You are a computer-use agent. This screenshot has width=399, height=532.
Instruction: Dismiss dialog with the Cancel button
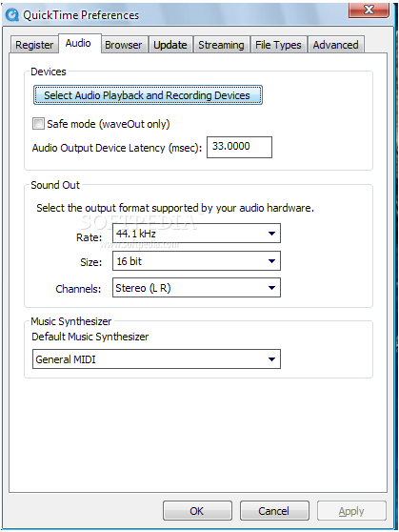point(274,511)
